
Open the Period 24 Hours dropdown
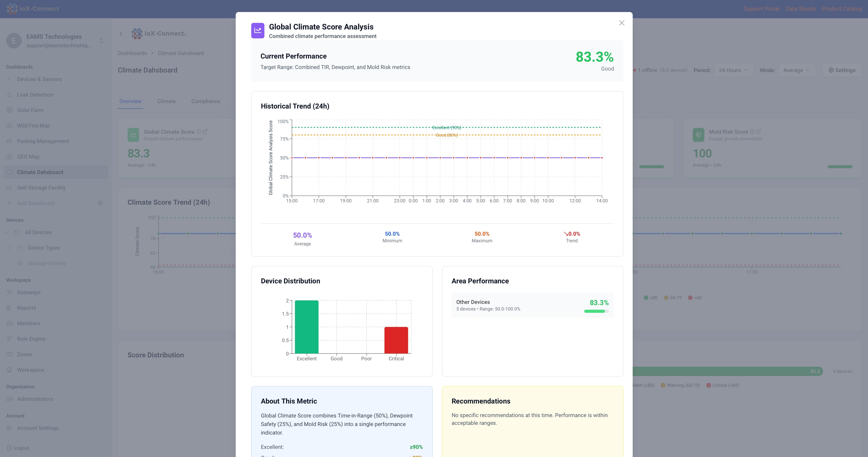click(x=733, y=70)
